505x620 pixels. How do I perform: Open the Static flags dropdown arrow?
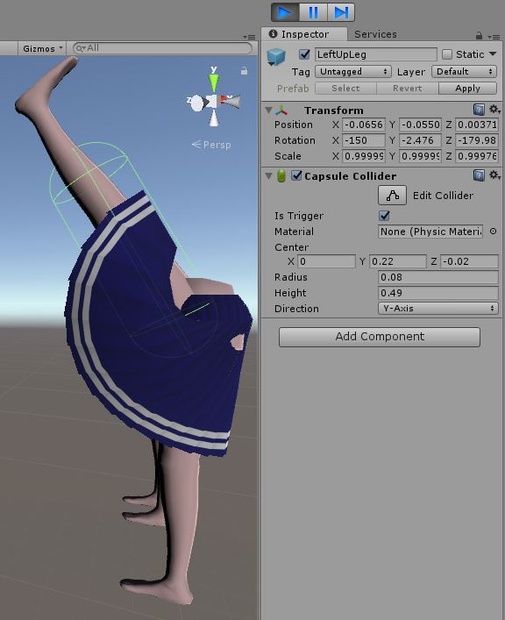point(492,54)
